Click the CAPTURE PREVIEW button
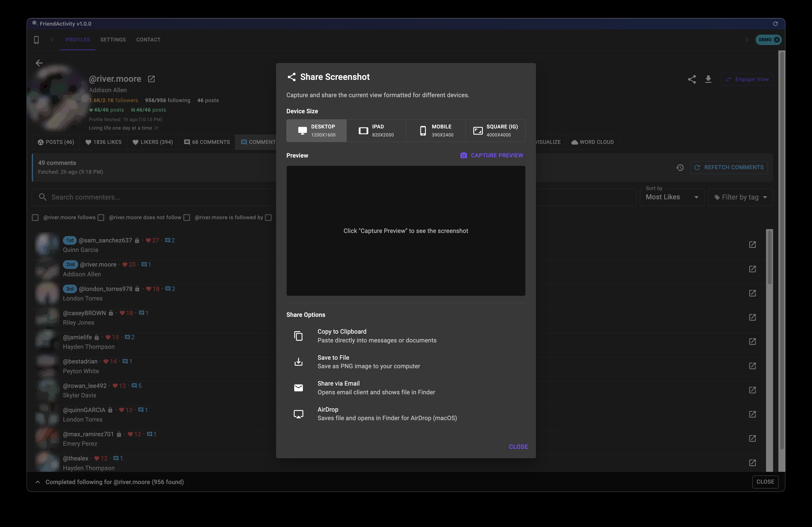 [x=491, y=155]
